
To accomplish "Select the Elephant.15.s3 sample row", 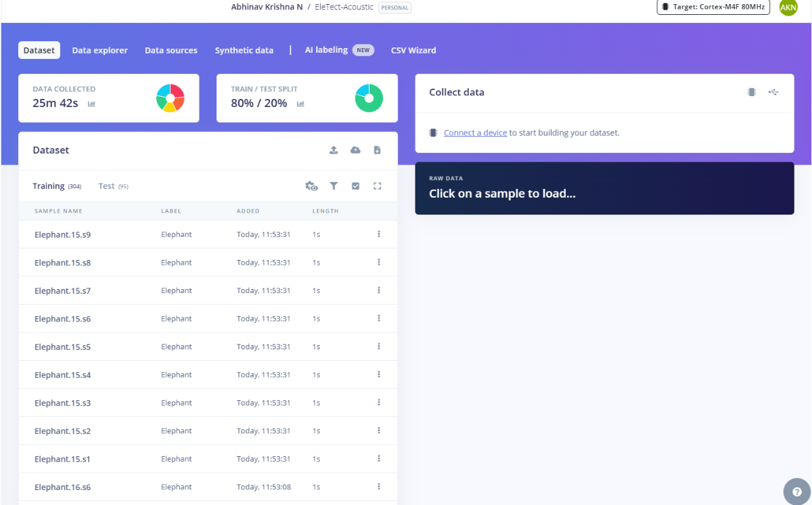I will point(62,403).
